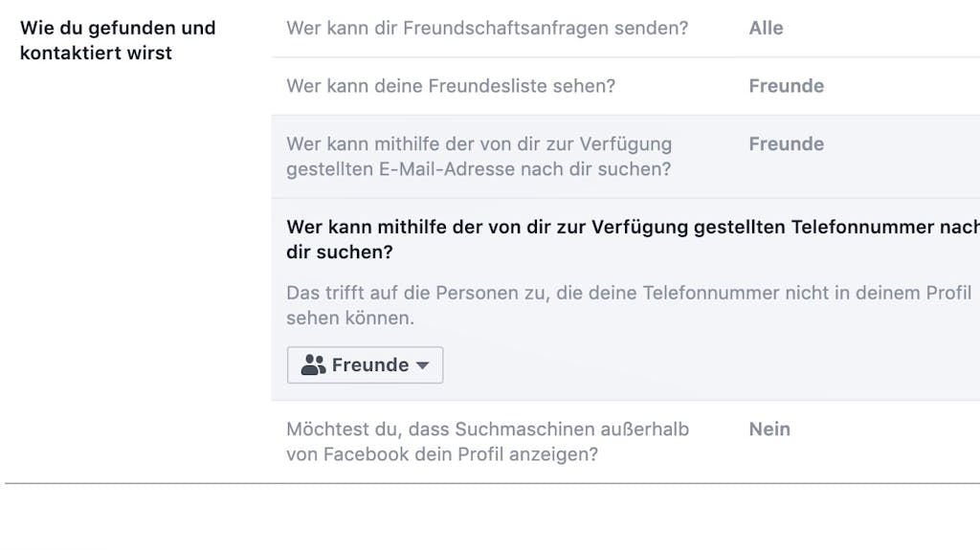Click 'dir suchen?' under Telefonnummer heading
This screenshot has height=550, width=980.
[x=340, y=252]
